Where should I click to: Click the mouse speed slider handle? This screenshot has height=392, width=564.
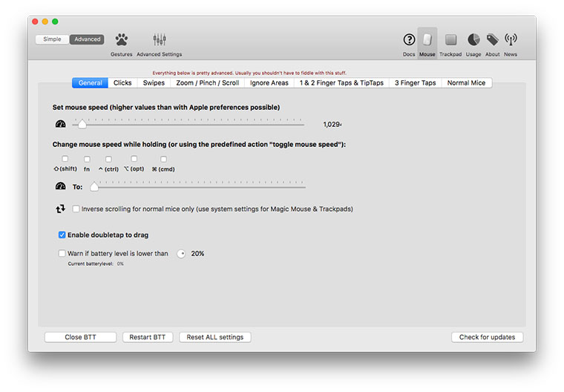(x=82, y=124)
